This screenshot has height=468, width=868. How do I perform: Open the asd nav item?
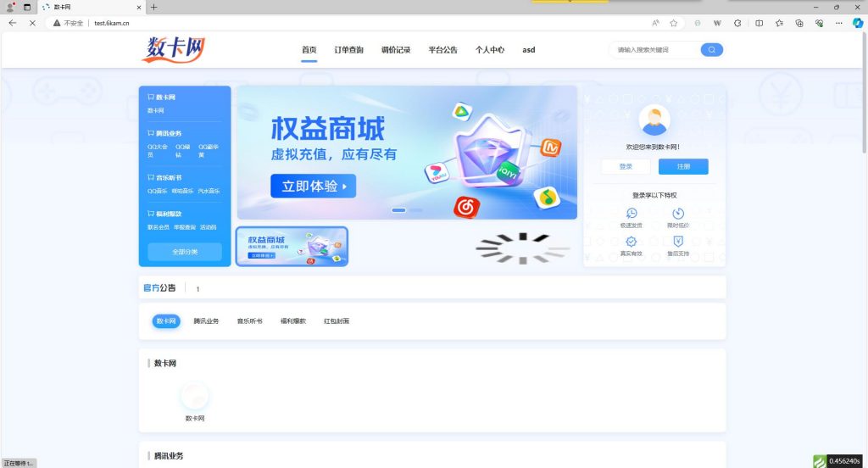point(529,50)
